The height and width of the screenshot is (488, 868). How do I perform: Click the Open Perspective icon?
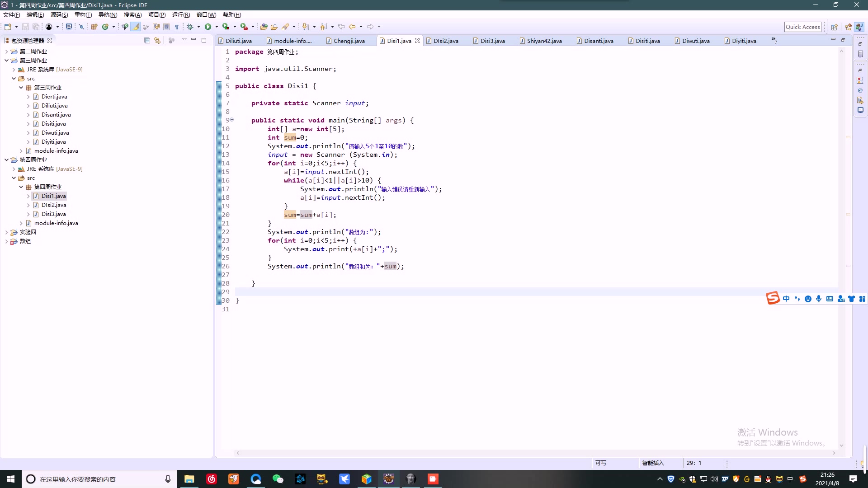834,27
